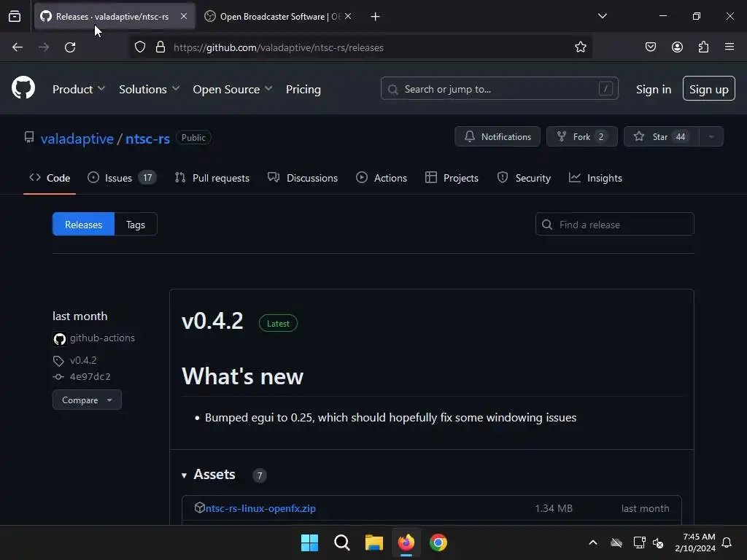The width and height of the screenshot is (747, 560).
Task: Collapse the Assets section
Action: coord(209,475)
